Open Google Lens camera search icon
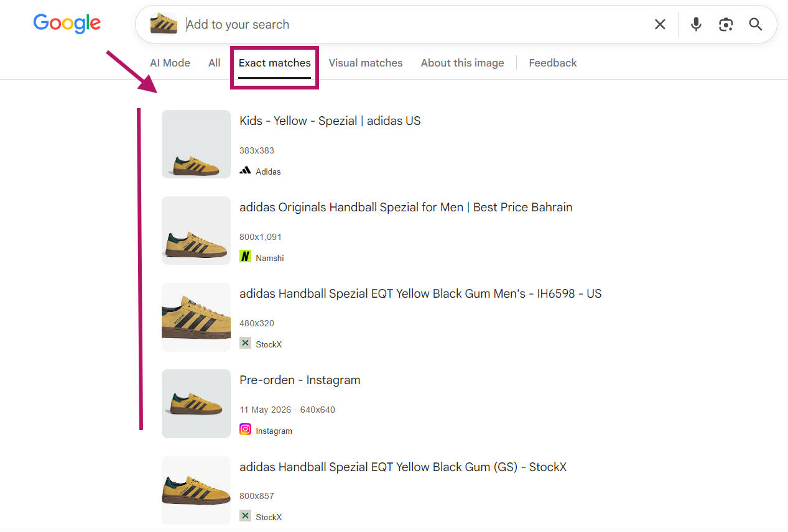The width and height of the screenshot is (788, 532). 725,24
